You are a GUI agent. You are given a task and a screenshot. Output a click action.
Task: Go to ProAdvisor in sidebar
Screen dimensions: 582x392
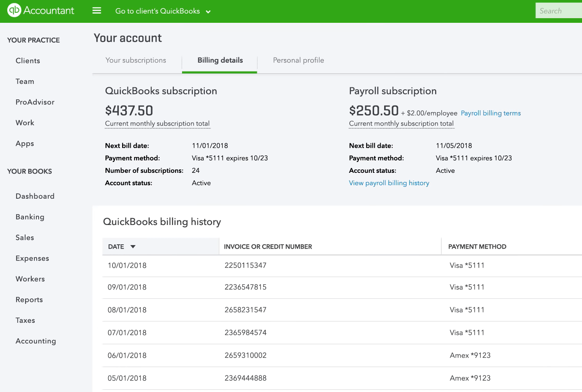click(35, 102)
